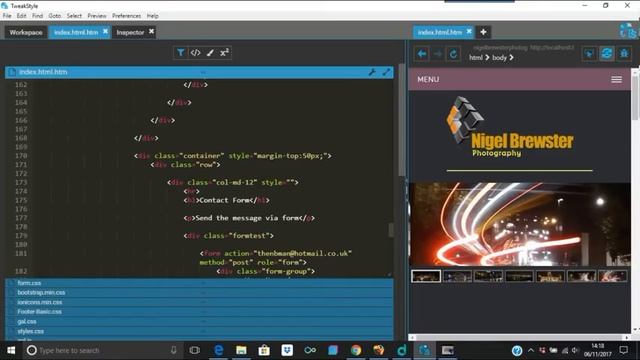This screenshot has width=640, height=360.
Task: Select the index.html.htm editor tab
Action: [76, 32]
